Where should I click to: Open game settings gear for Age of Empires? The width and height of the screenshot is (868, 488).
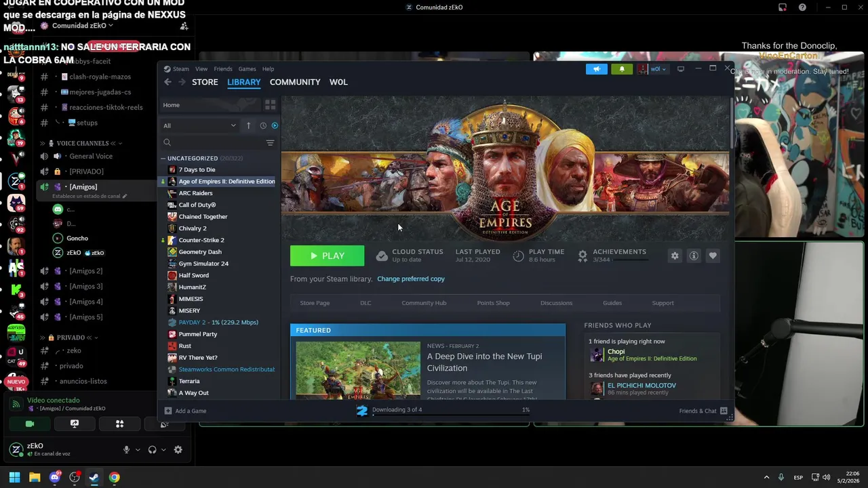coord(674,256)
